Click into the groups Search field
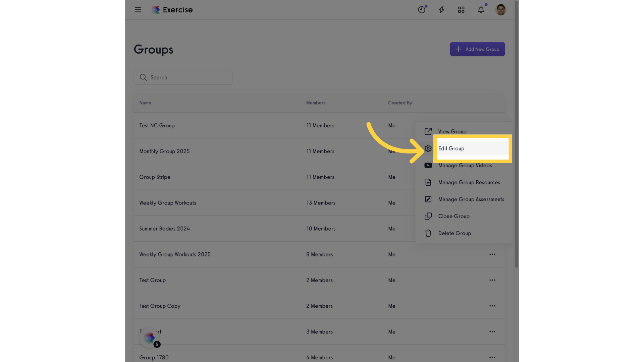The image size is (644, 362). tap(183, 77)
